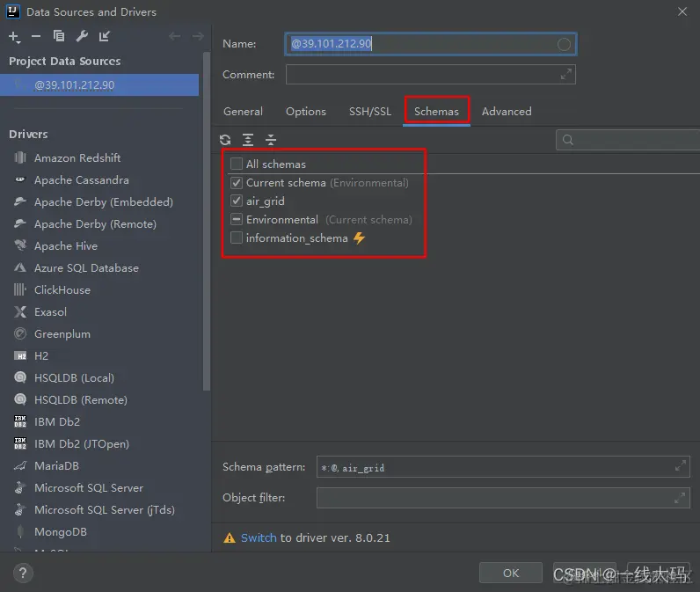The width and height of the screenshot is (700, 592).
Task: Select HSQLDB (Remote) driver
Action: tap(81, 399)
